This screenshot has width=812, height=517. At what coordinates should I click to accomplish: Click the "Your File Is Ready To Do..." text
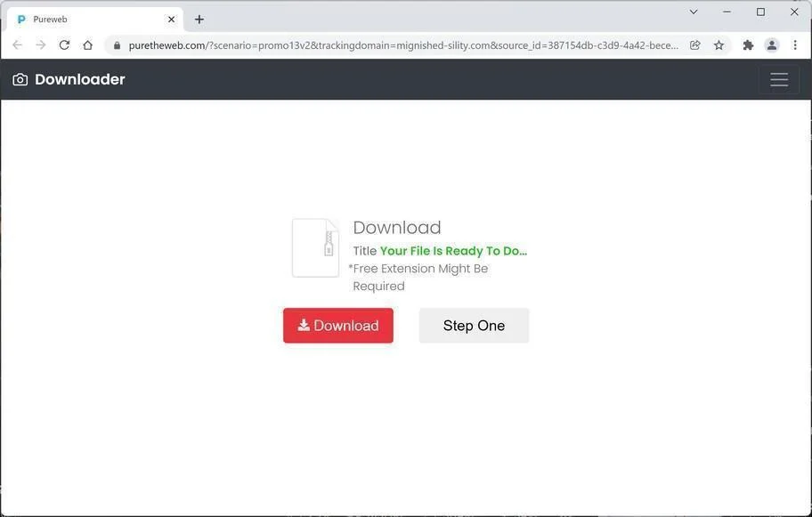coord(454,251)
